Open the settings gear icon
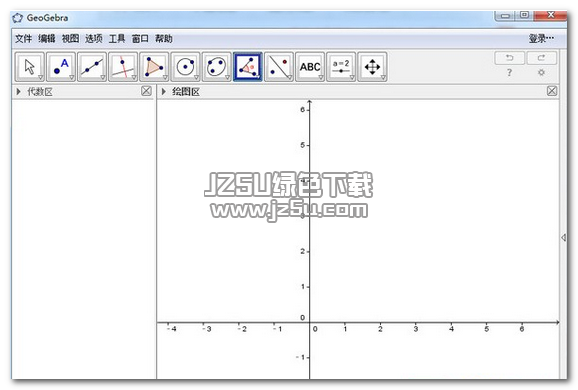The image size is (578, 390). (541, 72)
